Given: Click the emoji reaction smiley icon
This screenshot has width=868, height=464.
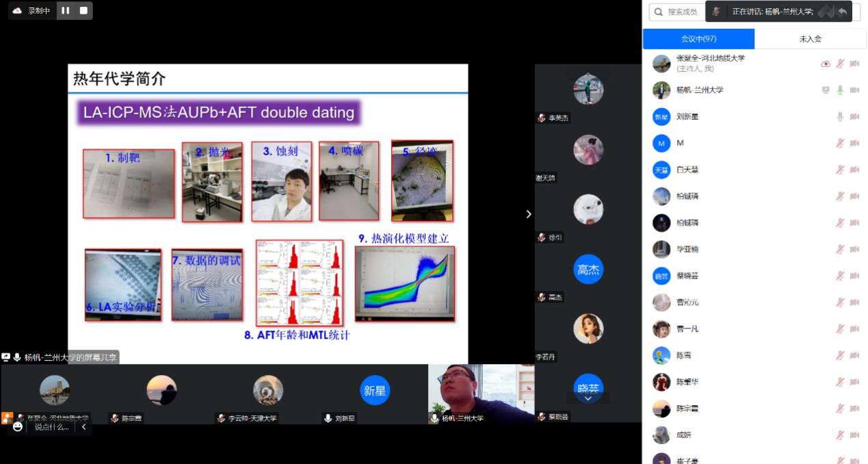Looking at the screenshot, I should point(18,426).
